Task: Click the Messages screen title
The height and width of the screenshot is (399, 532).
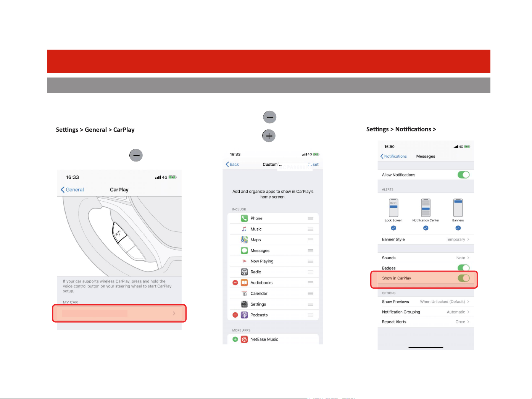Action: (426, 156)
